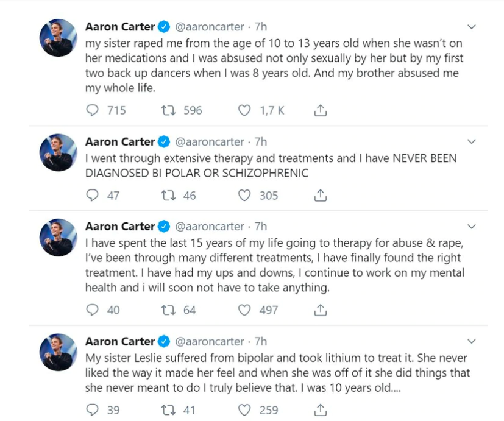The width and height of the screenshot is (504, 421).
Task: Like the tweet showing 1,7 K likes
Action: 244,110
